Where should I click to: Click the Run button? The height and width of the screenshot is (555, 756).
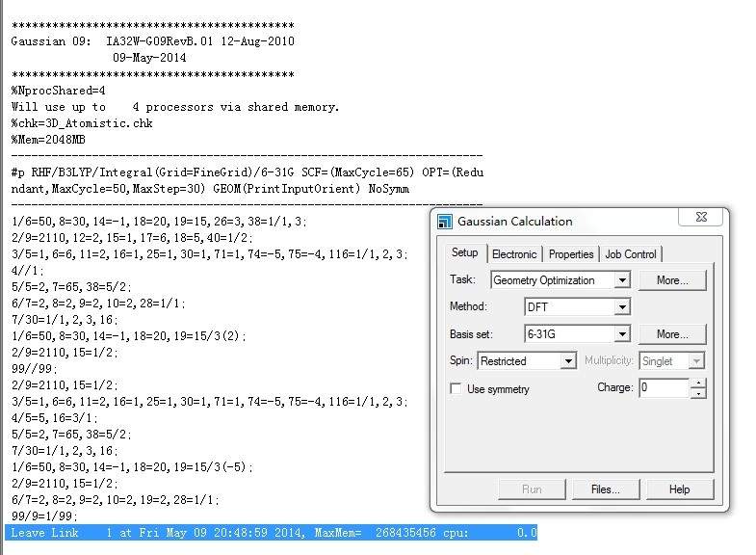[x=532, y=489]
